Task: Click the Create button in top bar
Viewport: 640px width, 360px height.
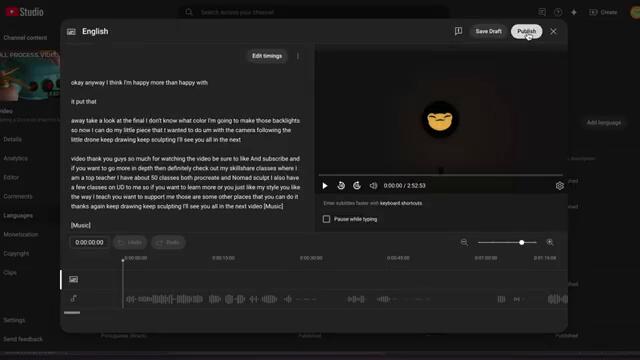Action: 603,12
